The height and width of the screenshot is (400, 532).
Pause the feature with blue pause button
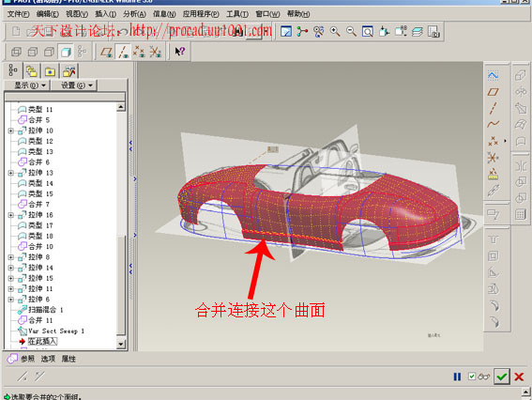[457, 377]
